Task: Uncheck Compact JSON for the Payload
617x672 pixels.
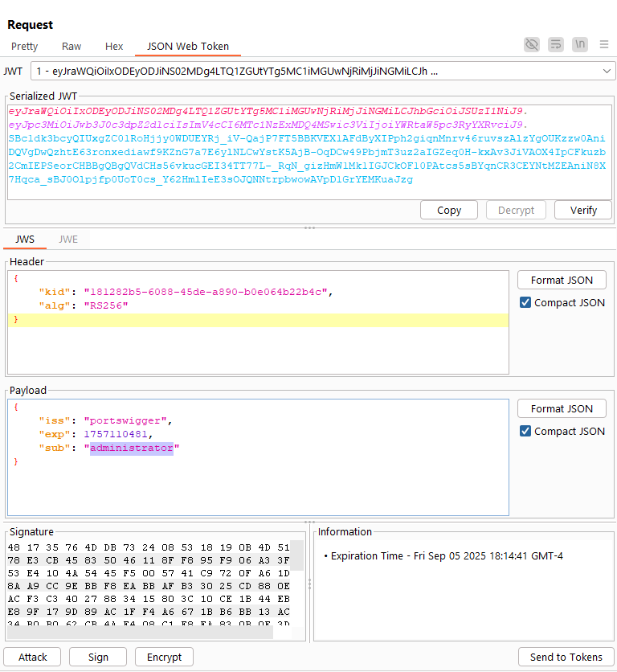Action: (525, 432)
